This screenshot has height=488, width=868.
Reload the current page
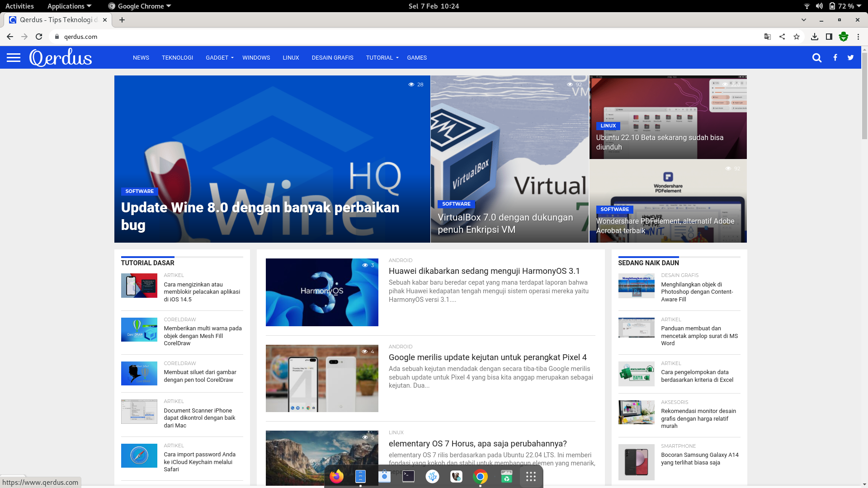(39, 37)
